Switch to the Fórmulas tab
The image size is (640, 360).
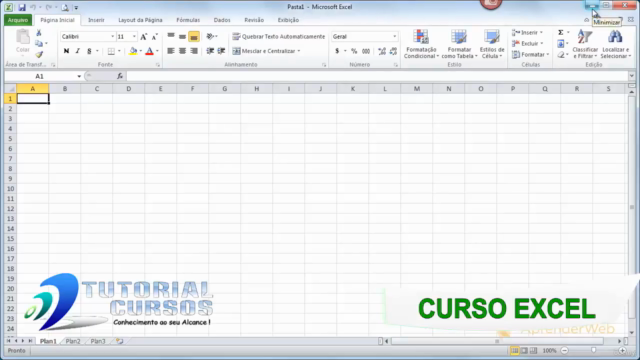188,20
